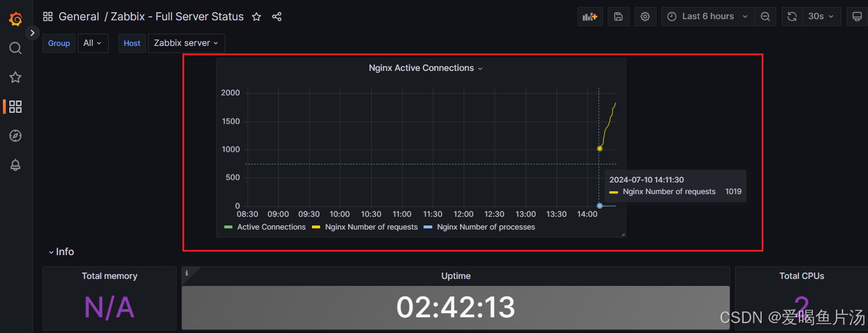Open the Nginx Active Connections panel menu
Image resolution: width=868 pixels, height=333 pixels.
pyautogui.click(x=426, y=68)
